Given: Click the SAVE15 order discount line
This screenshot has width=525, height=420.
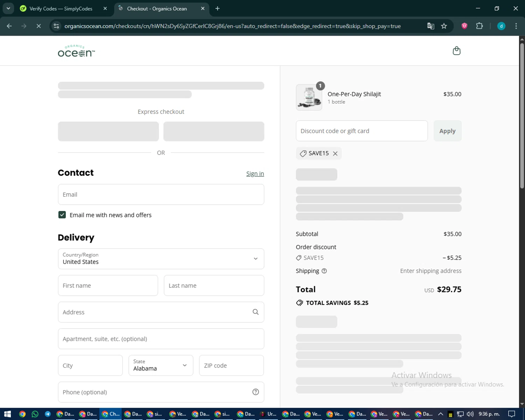Looking at the screenshot, I should [379, 258].
